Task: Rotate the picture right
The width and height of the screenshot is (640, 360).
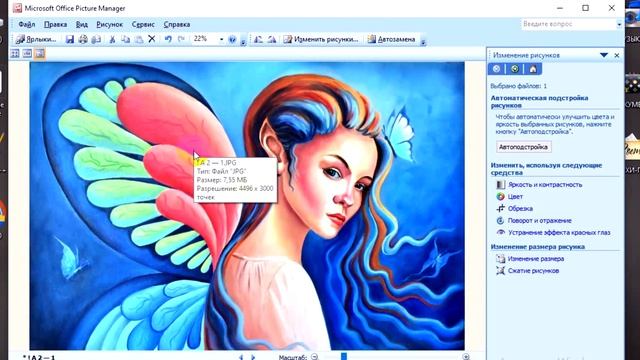Action: (x=272, y=39)
